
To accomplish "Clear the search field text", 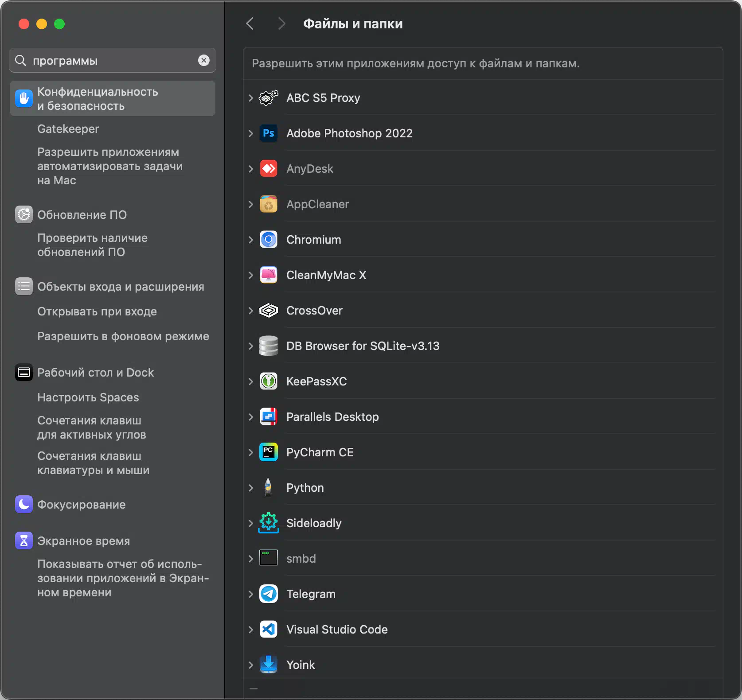I will 204,60.
